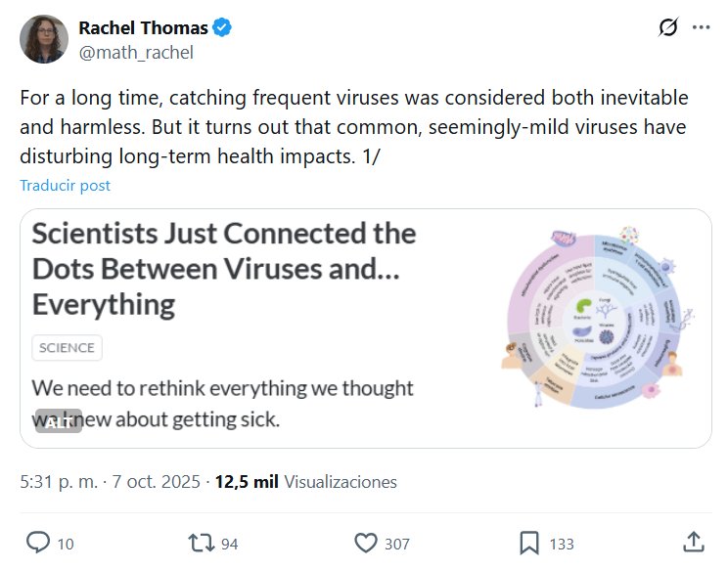
Task: Click the blue verified badge
Action: click(x=223, y=28)
